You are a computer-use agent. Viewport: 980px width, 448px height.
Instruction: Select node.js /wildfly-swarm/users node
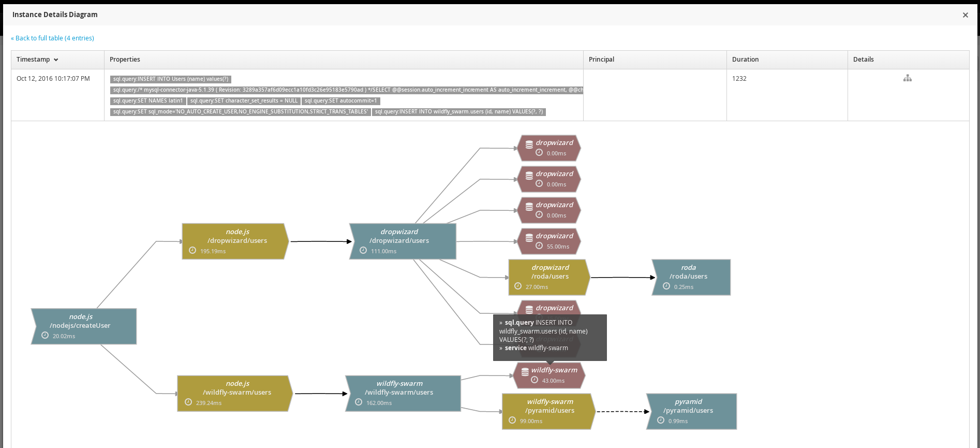[235, 394]
